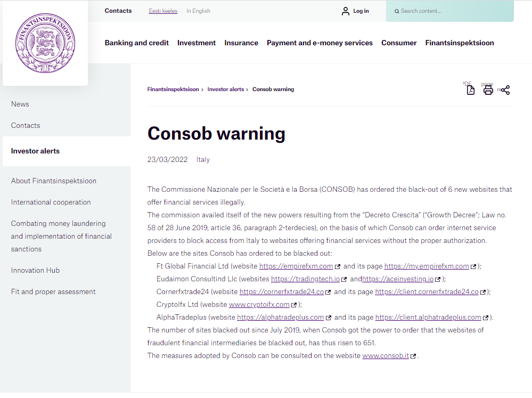The width and height of the screenshot is (532, 398).
Task: Open the Investment menu
Action: pyautogui.click(x=197, y=43)
